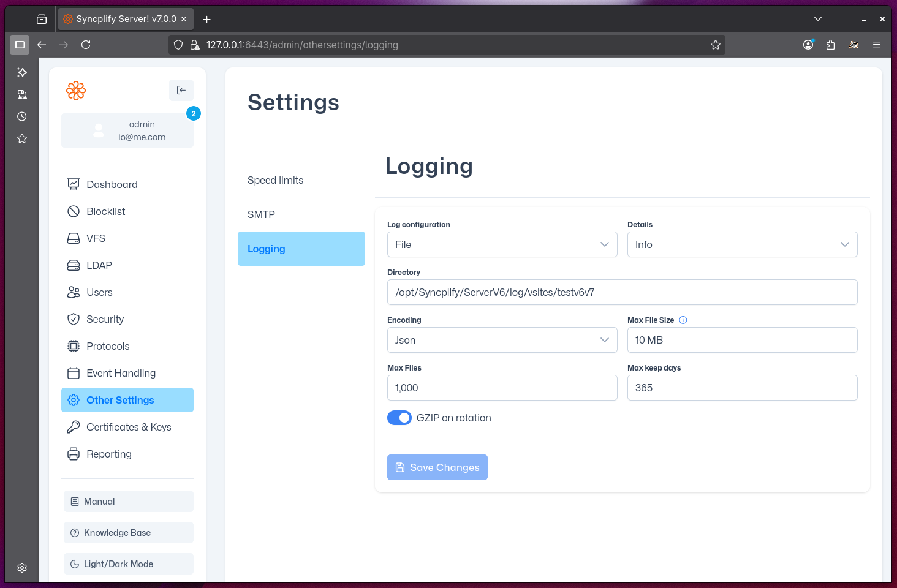Select the Blocklist sidebar item

click(x=105, y=211)
